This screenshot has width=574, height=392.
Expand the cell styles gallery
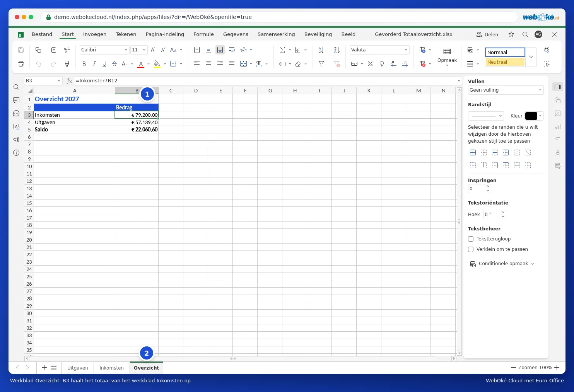531,56
